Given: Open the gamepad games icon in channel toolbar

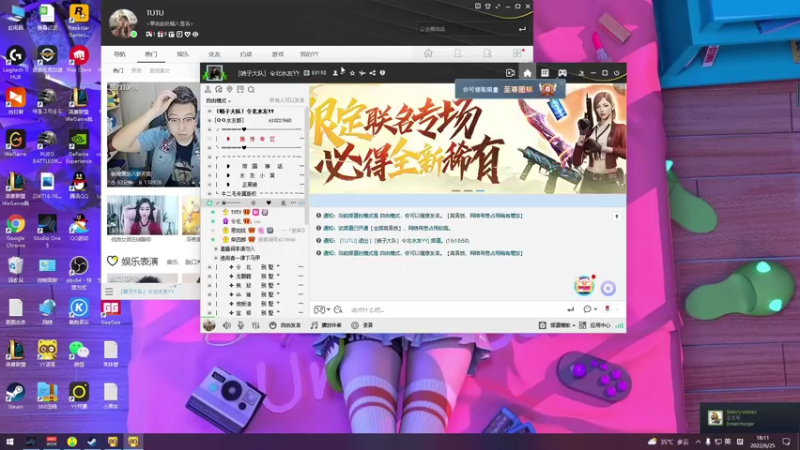Looking at the screenshot, I should tap(562, 73).
